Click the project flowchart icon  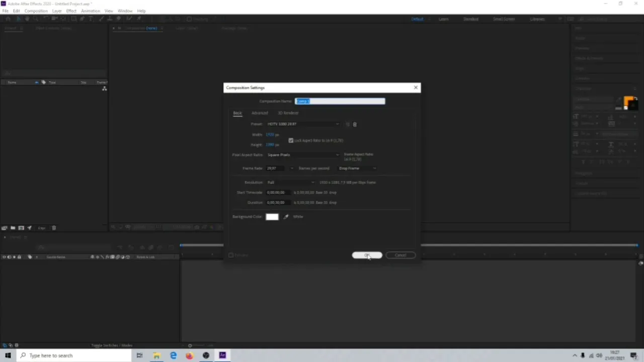pyautogui.click(x=104, y=88)
